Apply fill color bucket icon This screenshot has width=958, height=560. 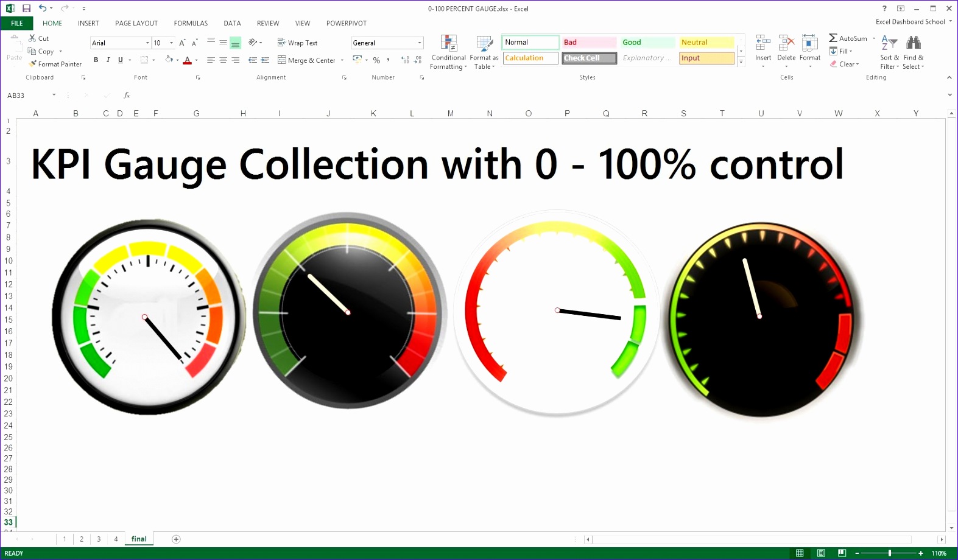(x=169, y=60)
